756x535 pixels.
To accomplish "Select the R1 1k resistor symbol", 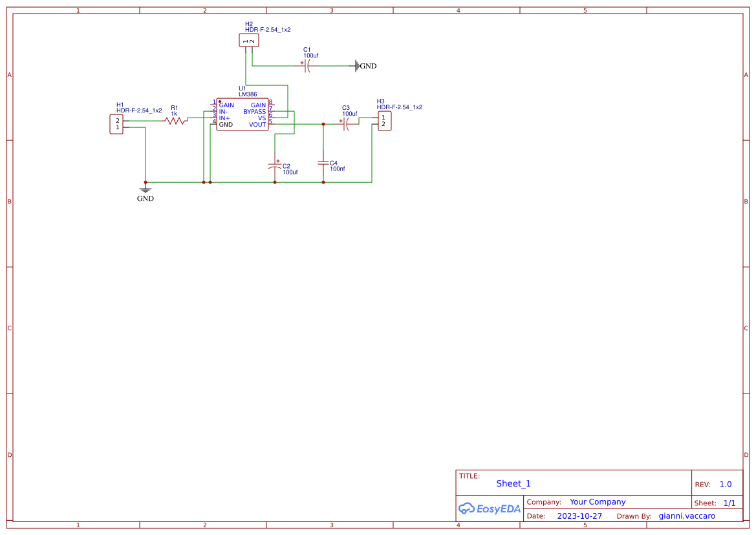I will 175,121.
